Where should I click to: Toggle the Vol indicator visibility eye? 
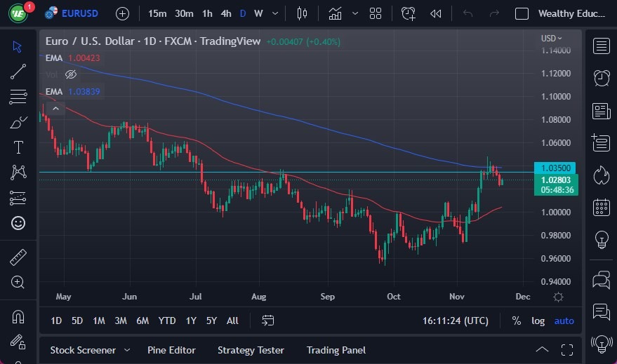coord(71,74)
